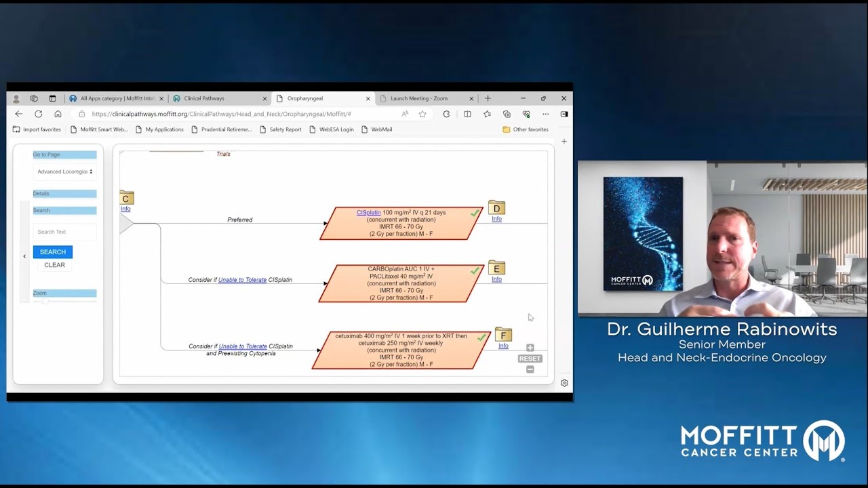The image size is (868, 488).
Task: Open Other favorites folder
Action: click(x=526, y=129)
